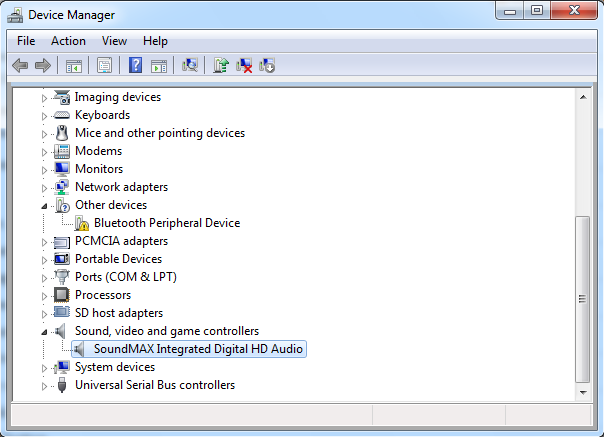Open the View menu
This screenshot has width=604, height=437.
[114, 41]
